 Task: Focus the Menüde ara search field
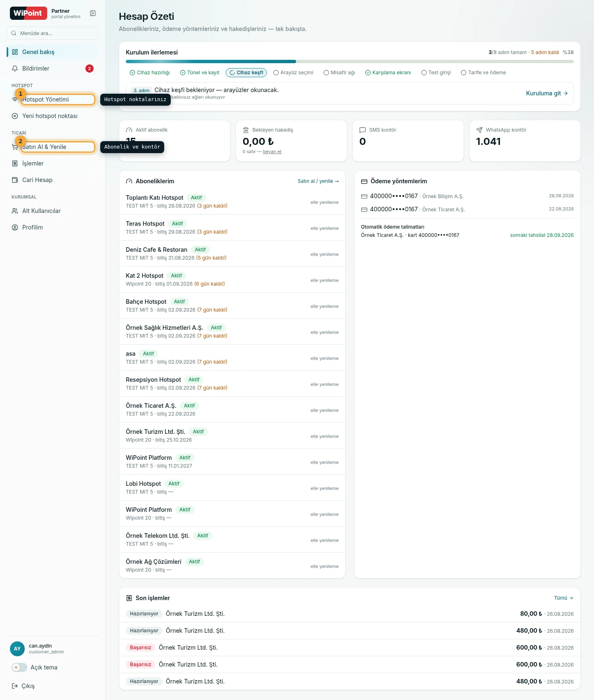pos(52,33)
